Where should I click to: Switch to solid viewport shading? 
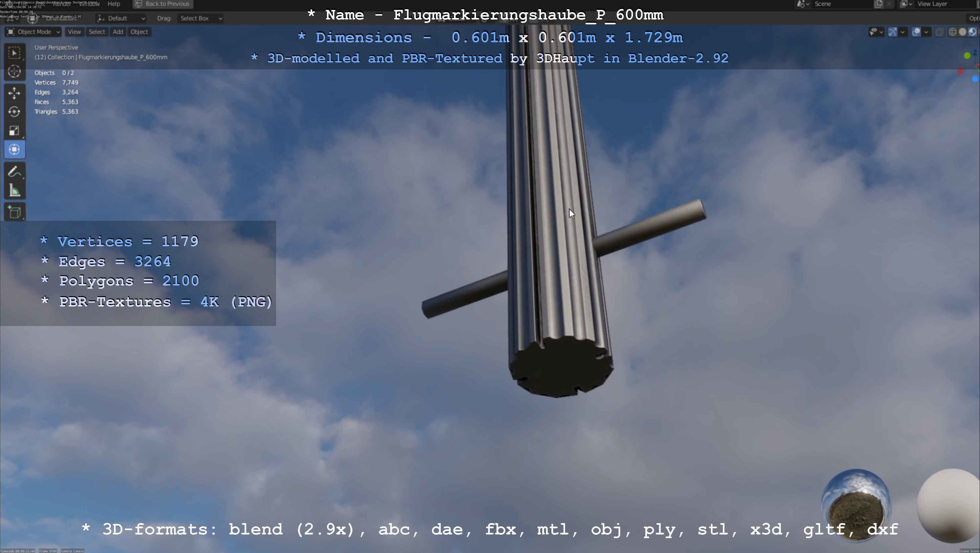click(962, 32)
